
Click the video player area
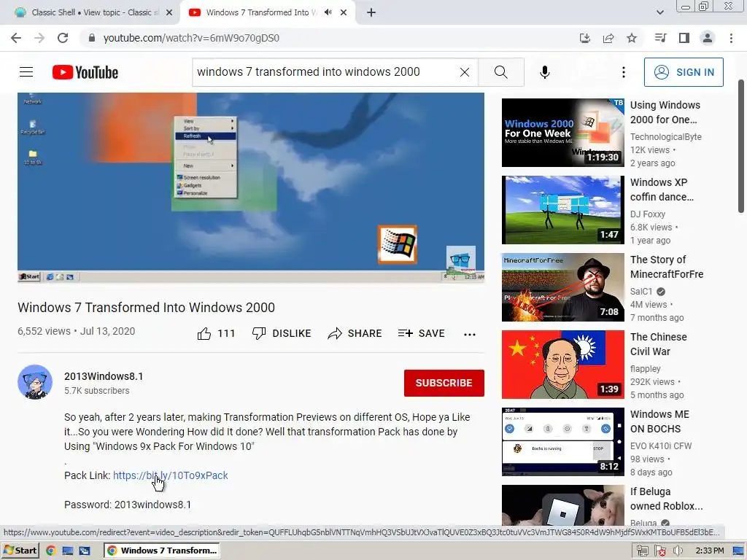pos(251,187)
